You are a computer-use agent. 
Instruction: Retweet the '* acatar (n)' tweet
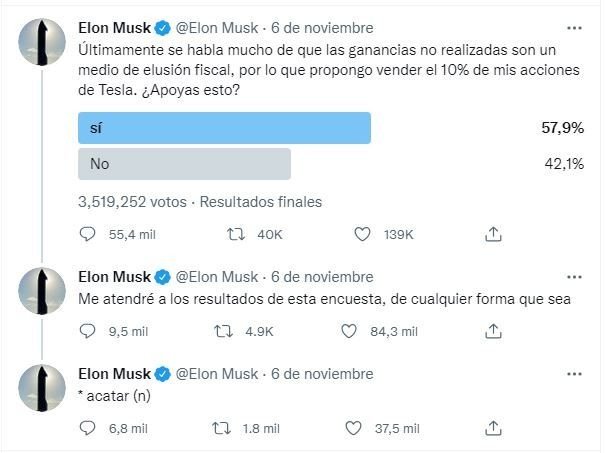point(221,428)
